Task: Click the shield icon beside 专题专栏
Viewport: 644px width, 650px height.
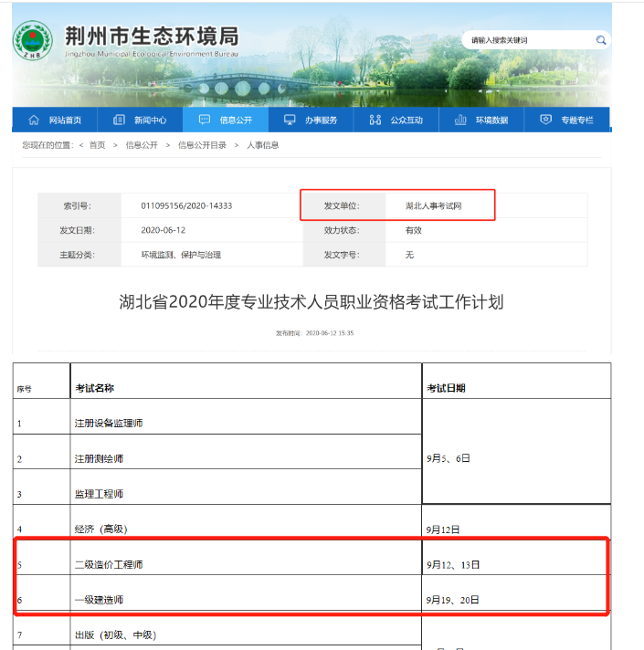Action: [x=545, y=120]
